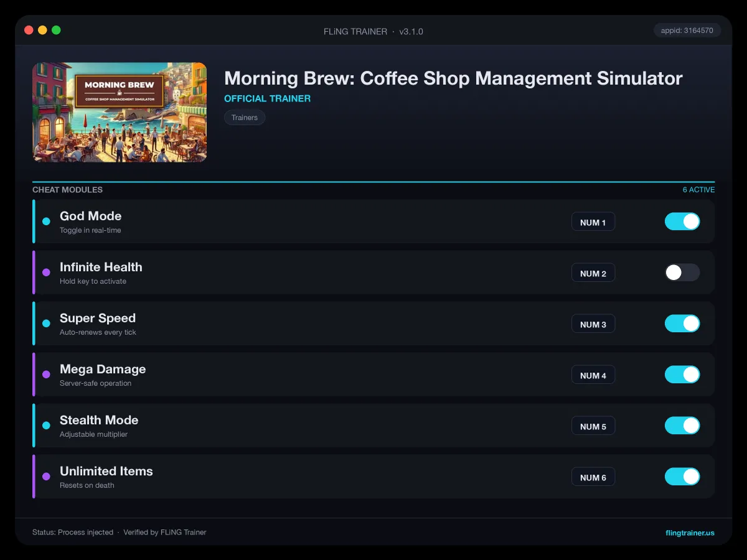Select the Mega Damage title text
747x560 pixels.
pos(103,369)
